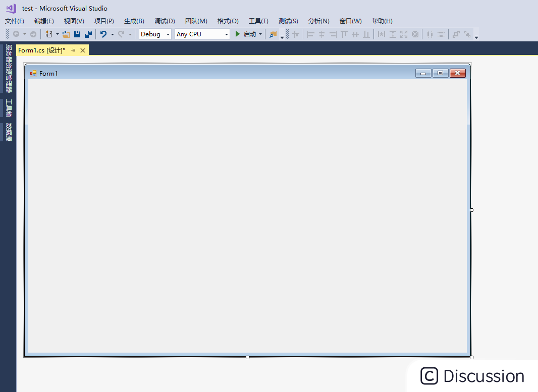Click the Align Centers icon
538x392 pixels.
(322, 34)
